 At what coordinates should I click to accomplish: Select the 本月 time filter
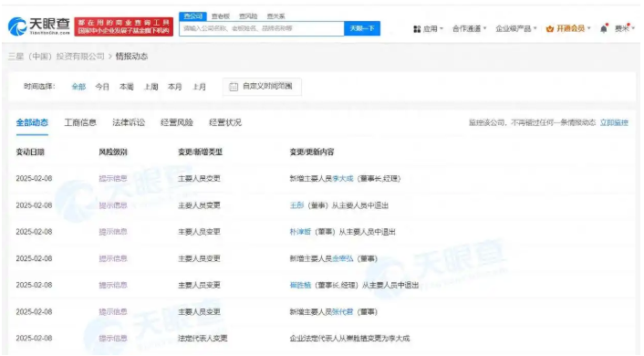(x=175, y=87)
